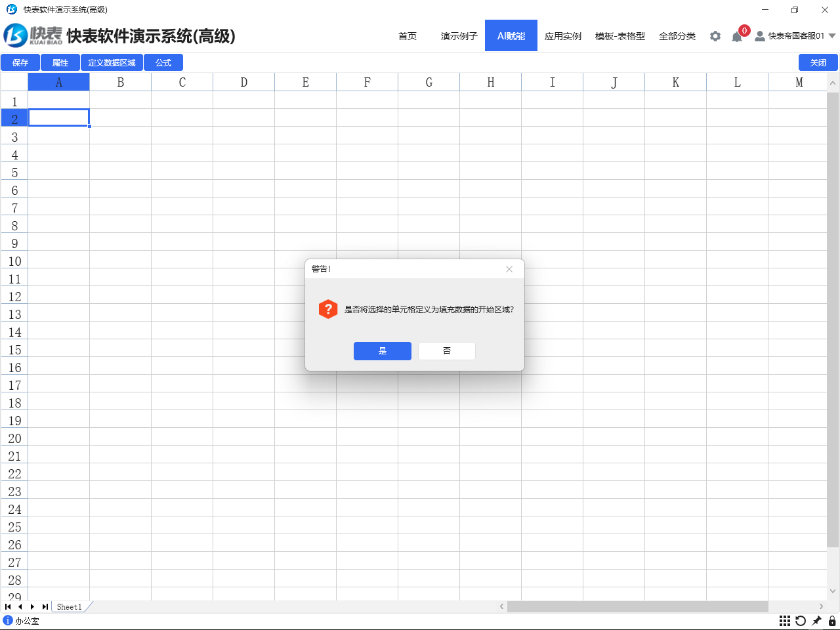Viewport: 840px width, 630px height.
Task: Open the 全部分类 menu item
Action: [x=677, y=36]
